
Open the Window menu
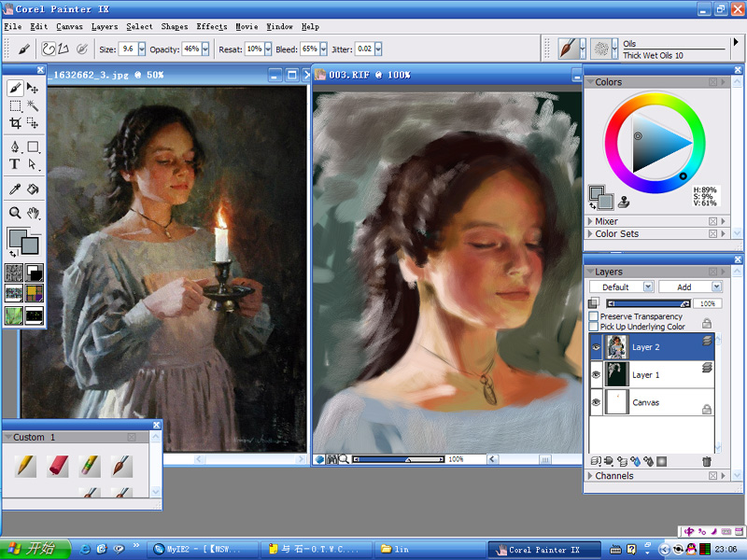[279, 27]
